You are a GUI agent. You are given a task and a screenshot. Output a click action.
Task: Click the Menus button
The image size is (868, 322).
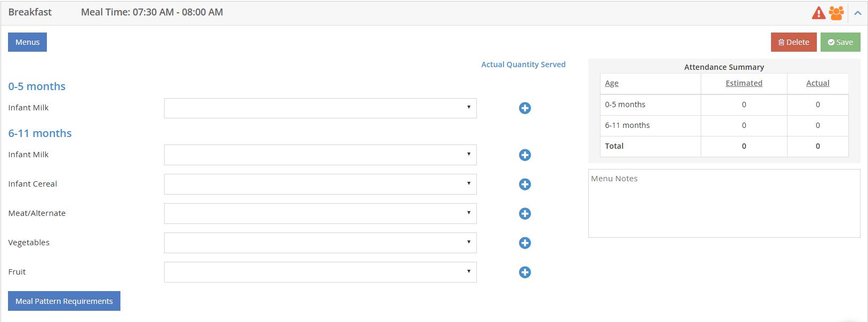coord(27,42)
